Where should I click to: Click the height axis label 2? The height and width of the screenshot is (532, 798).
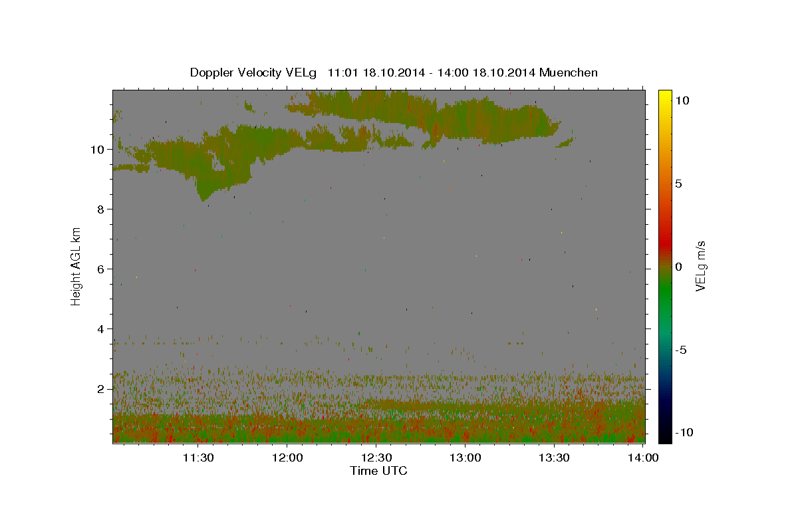click(102, 389)
